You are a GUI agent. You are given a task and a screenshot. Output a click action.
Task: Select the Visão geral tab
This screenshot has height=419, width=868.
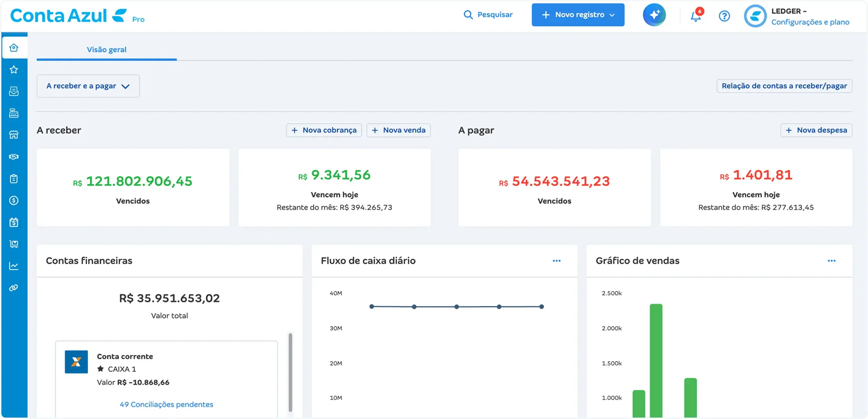coord(107,49)
